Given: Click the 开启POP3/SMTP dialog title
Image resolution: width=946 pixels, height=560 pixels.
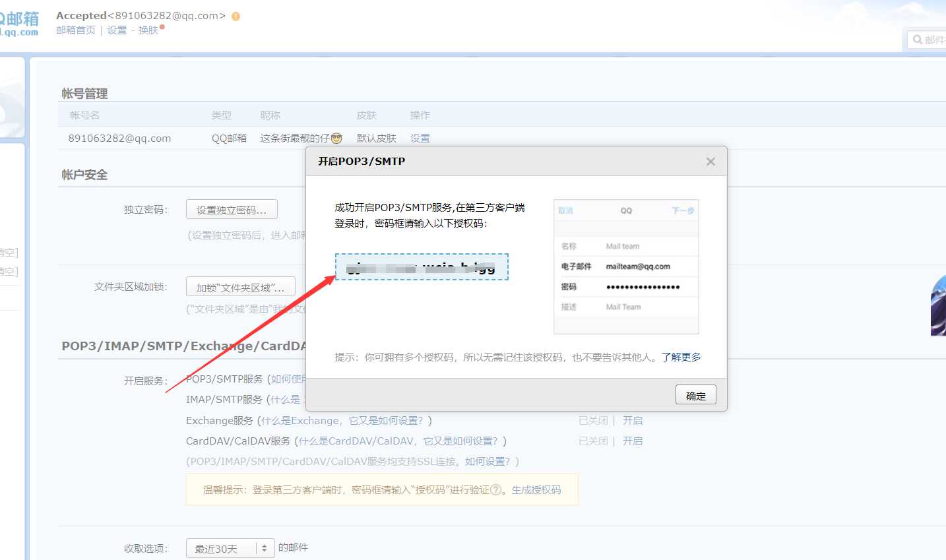Looking at the screenshot, I should pyautogui.click(x=362, y=161).
